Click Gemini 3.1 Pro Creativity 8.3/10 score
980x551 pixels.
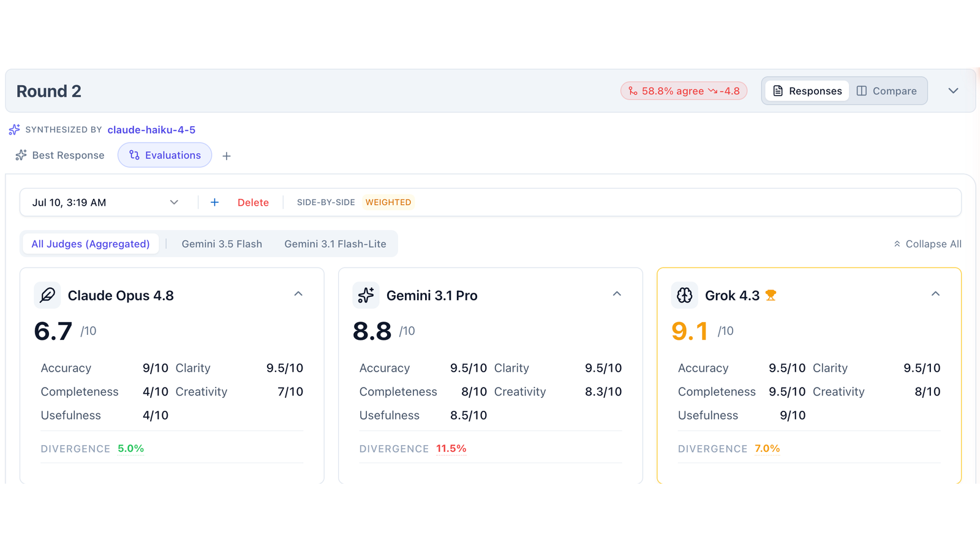tap(603, 392)
